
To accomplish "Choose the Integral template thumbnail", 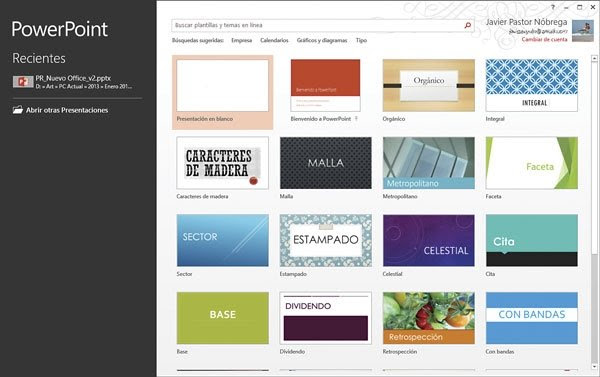I will tap(532, 85).
